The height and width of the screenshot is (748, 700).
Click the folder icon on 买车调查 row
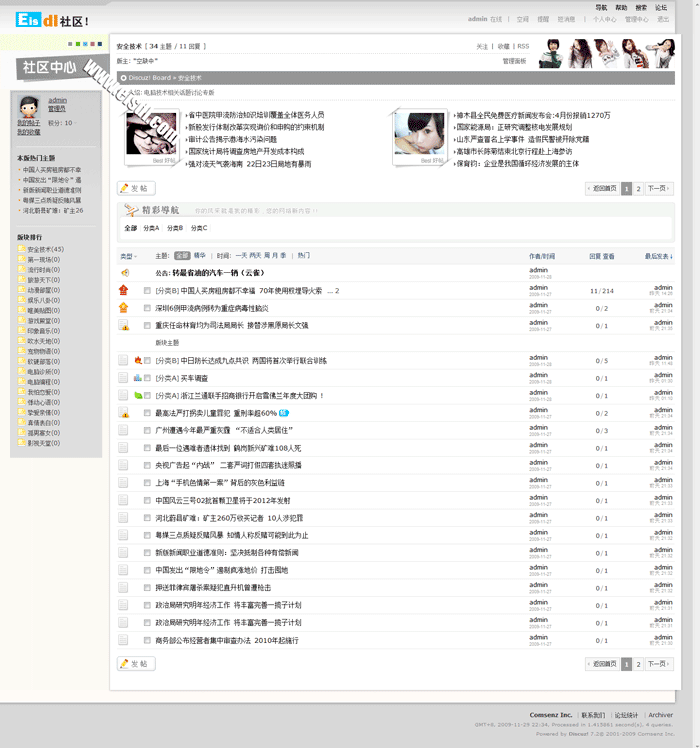(123, 378)
